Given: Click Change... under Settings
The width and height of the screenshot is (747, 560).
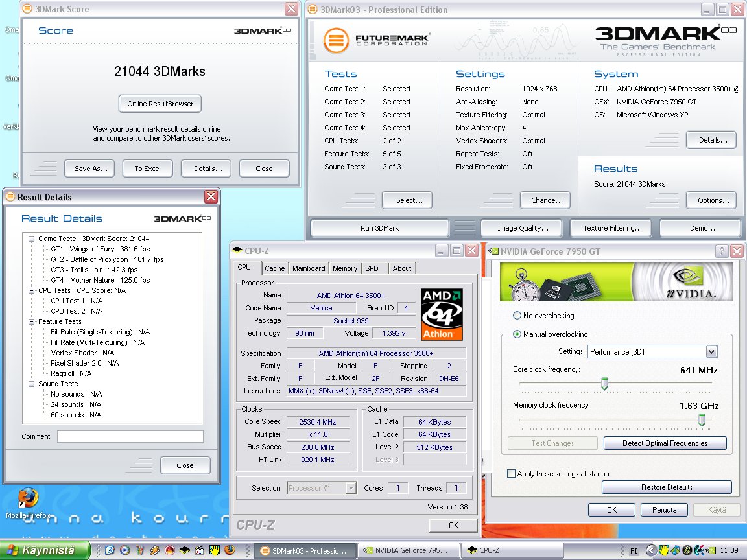Looking at the screenshot, I should (545, 200).
